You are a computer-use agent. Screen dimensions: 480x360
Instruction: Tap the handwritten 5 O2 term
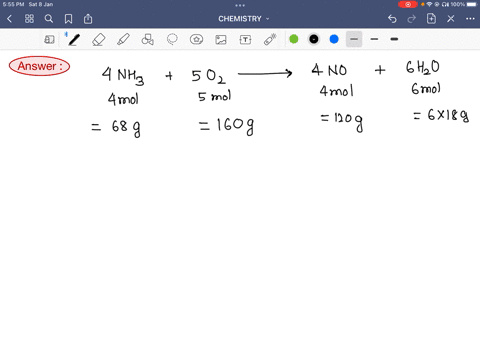click(x=208, y=76)
